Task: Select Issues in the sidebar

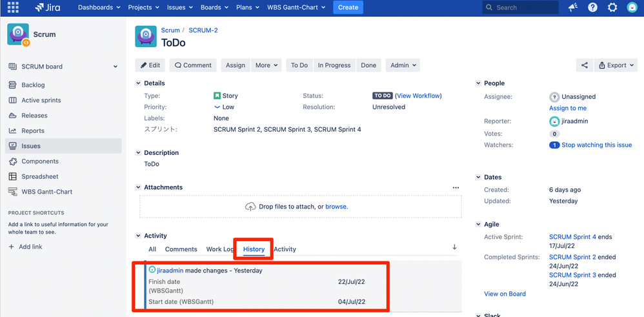Action: [63, 146]
